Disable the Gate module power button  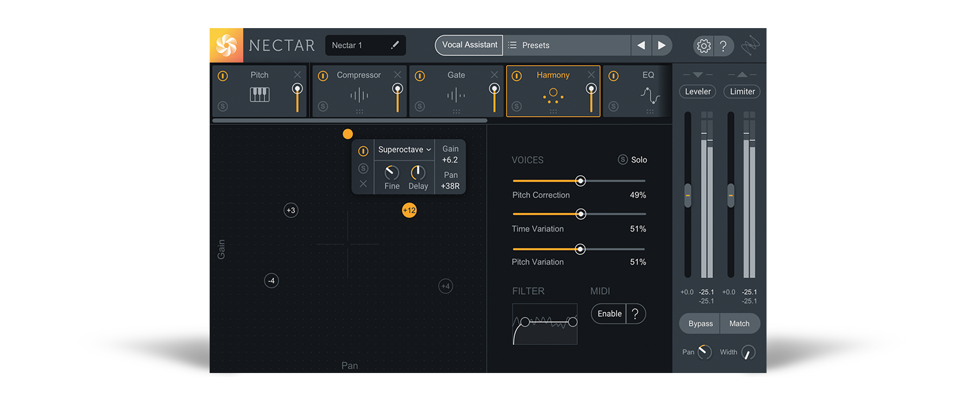click(420, 76)
